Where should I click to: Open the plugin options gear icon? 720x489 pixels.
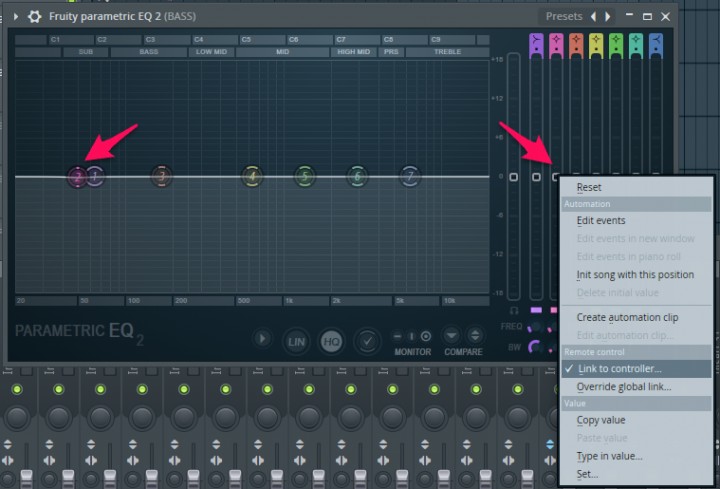point(34,17)
